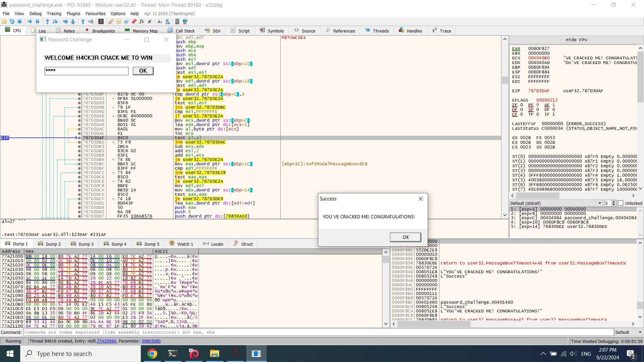644x362 pixels.
Task: Close the Success dialog with X
Action: 421,199
